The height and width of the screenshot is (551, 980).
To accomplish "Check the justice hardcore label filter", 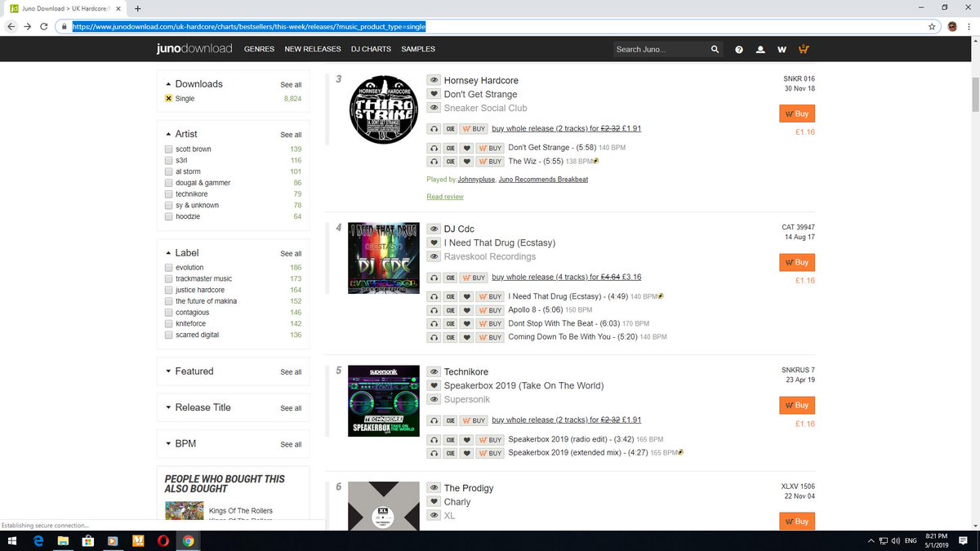I will click(168, 290).
